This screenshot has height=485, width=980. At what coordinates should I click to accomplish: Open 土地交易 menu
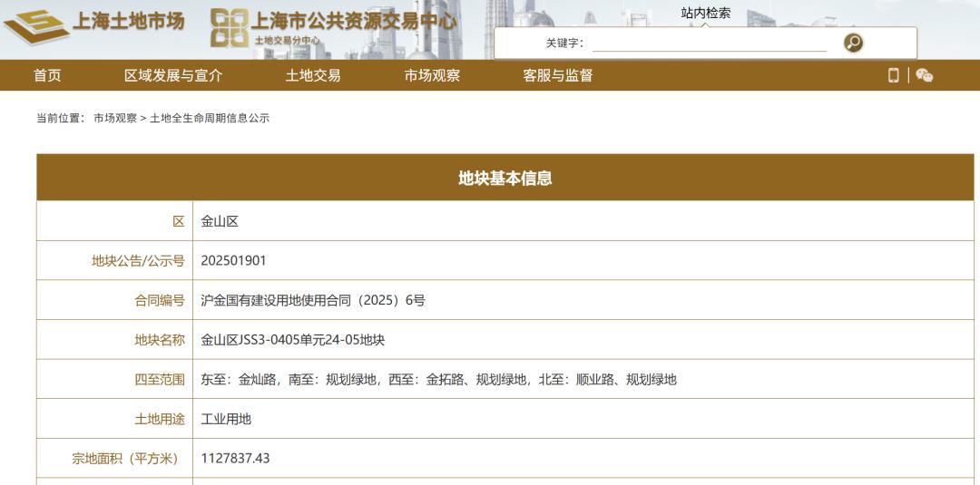313,75
